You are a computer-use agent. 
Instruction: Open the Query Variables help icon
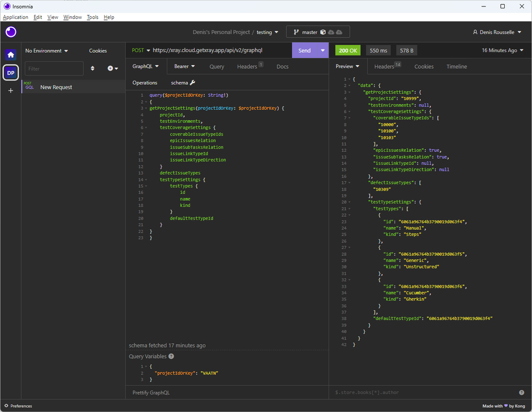tap(171, 356)
